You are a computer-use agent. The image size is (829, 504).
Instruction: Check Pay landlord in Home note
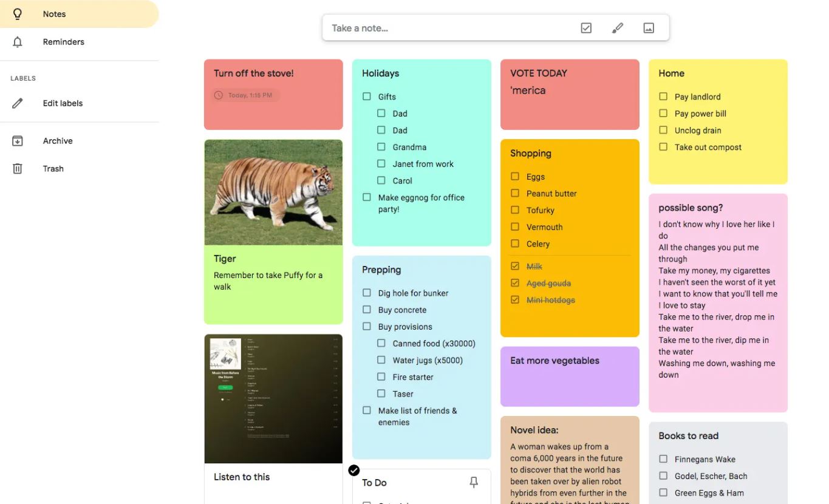click(x=663, y=97)
